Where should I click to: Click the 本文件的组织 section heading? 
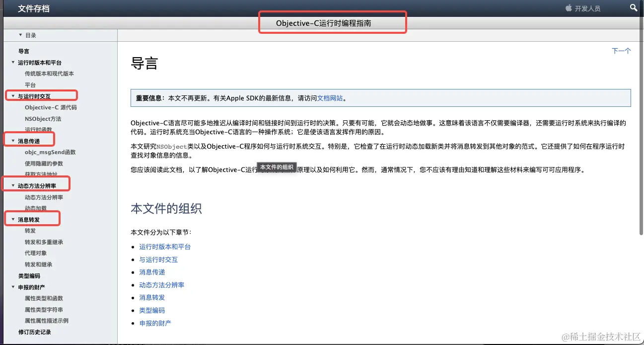(166, 208)
